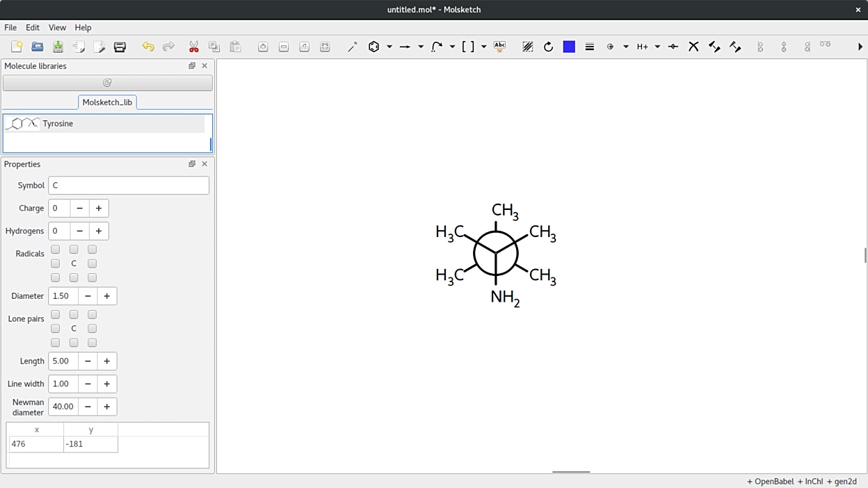This screenshot has width=868, height=488.
Task: Open the Edit menu
Action: 33,28
